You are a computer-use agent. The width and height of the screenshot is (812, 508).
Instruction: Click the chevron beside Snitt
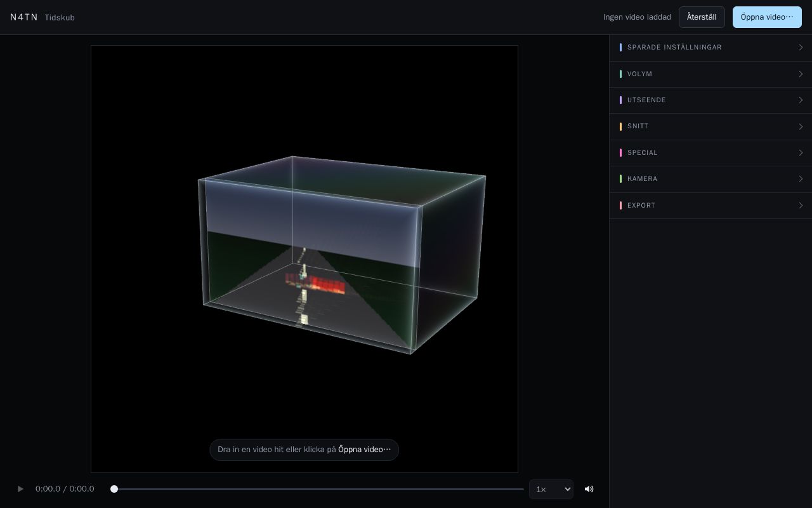(801, 127)
